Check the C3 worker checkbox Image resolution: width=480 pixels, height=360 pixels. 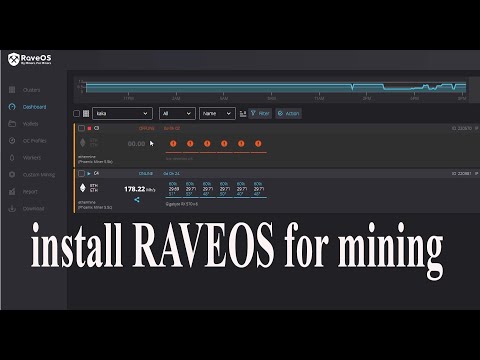tap(81, 128)
